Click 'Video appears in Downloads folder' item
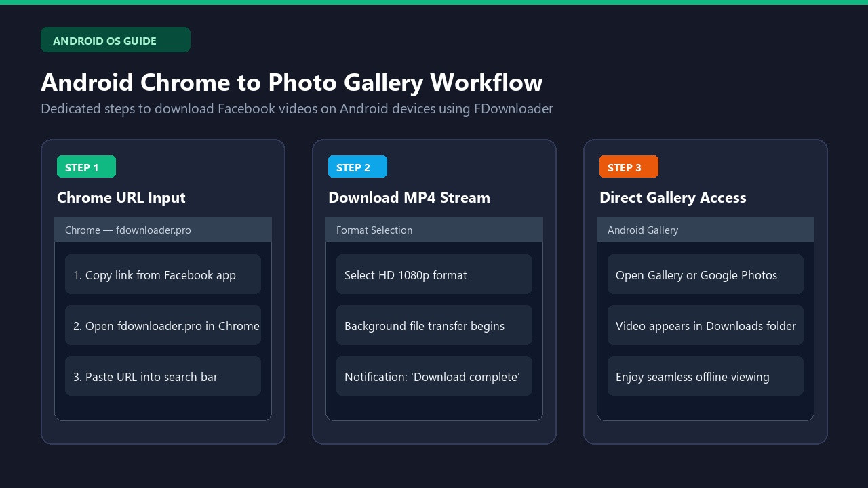This screenshot has width=868, height=488. (705, 325)
